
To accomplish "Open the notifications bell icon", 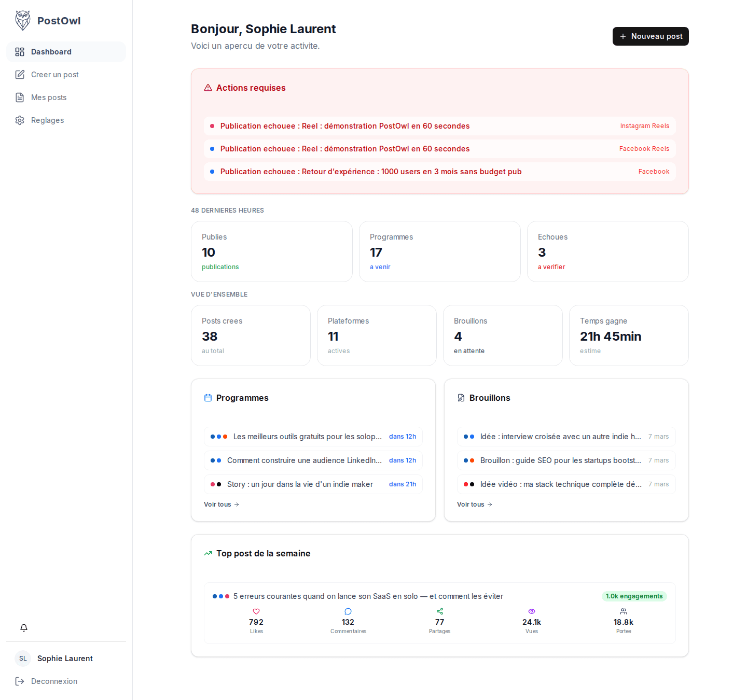I will point(24,628).
